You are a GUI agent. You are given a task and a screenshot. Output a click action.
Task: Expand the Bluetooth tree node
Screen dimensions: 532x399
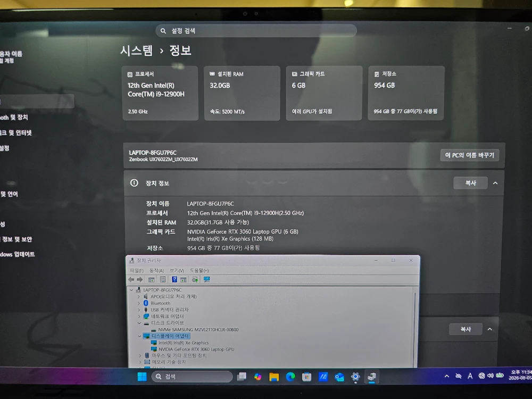[x=139, y=303]
